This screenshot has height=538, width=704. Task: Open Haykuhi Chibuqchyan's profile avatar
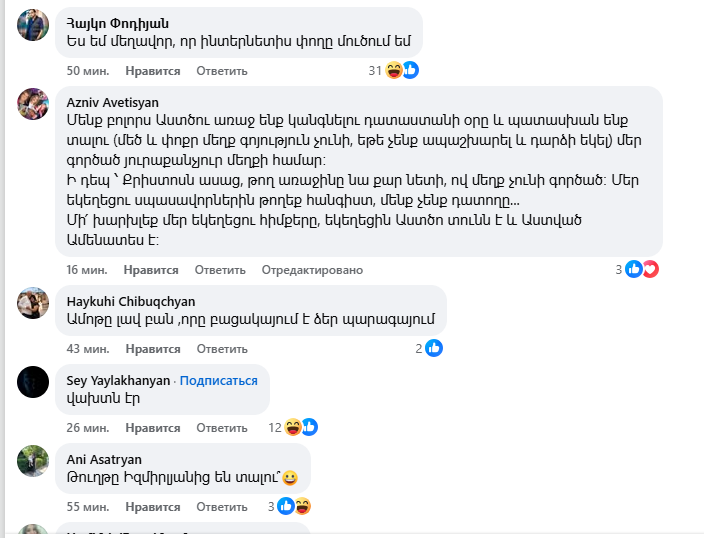[34, 302]
